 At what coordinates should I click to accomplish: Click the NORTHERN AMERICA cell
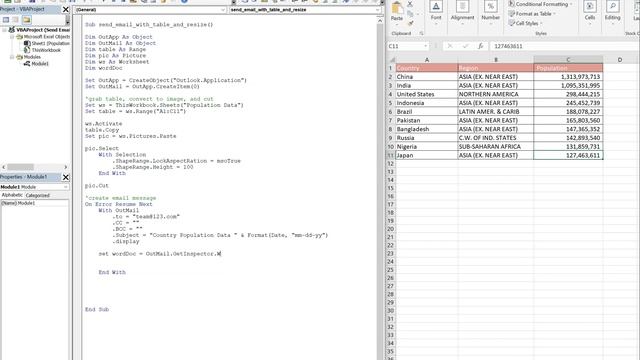[x=496, y=94]
